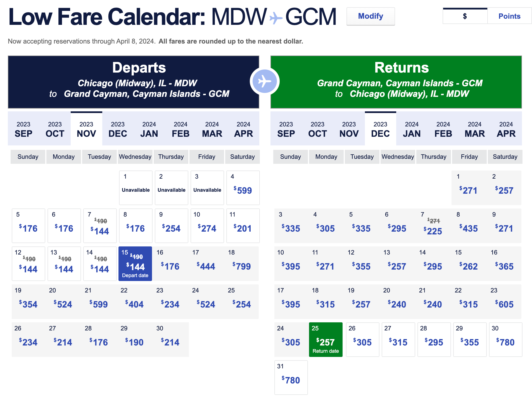Choose November 8 departure at $176
This screenshot has height=408, width=532.
(136, 226)
